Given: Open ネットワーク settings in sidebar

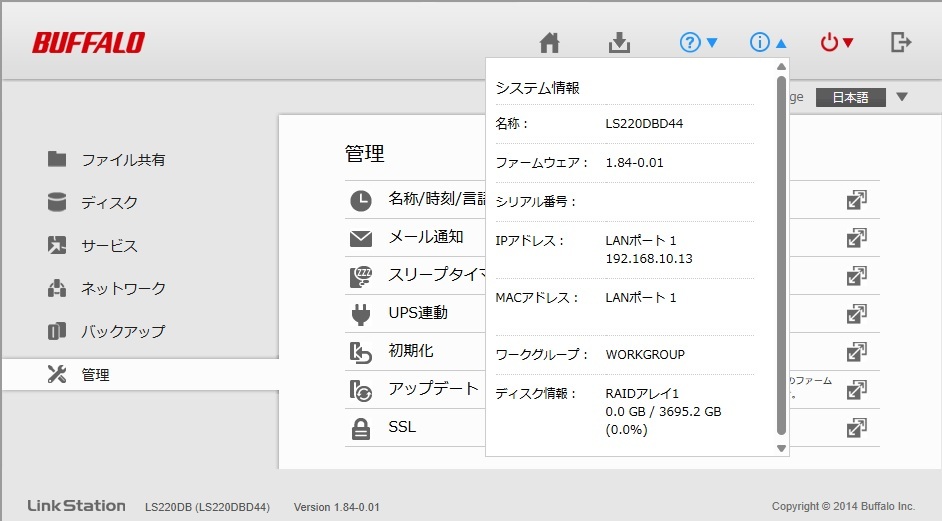Looking at the screenshot, I should [x=123, y=289].
